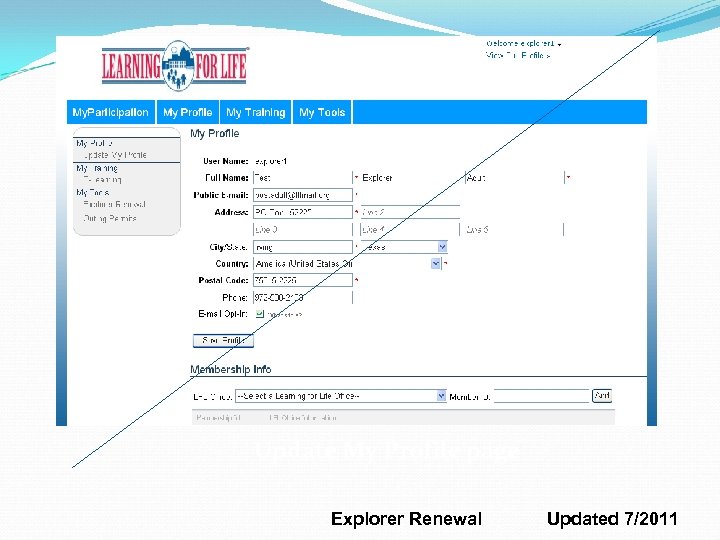
Task: Click the Full Name field containing Adult
Action: [515, 178]
